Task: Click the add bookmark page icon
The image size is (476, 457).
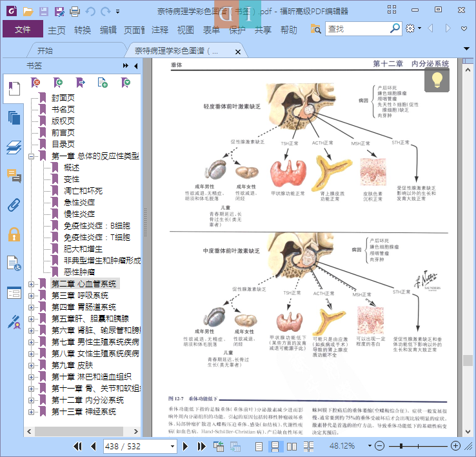Action: point(103,83)
